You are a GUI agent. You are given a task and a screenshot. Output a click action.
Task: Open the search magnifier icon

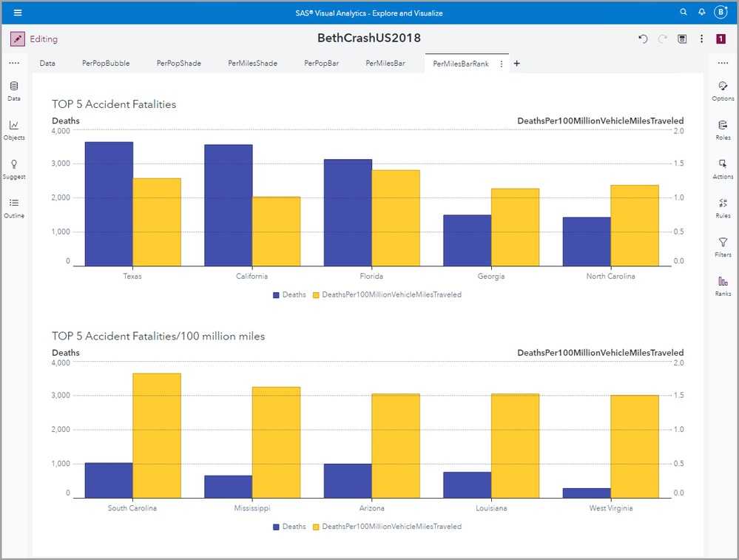pos(684,13)
